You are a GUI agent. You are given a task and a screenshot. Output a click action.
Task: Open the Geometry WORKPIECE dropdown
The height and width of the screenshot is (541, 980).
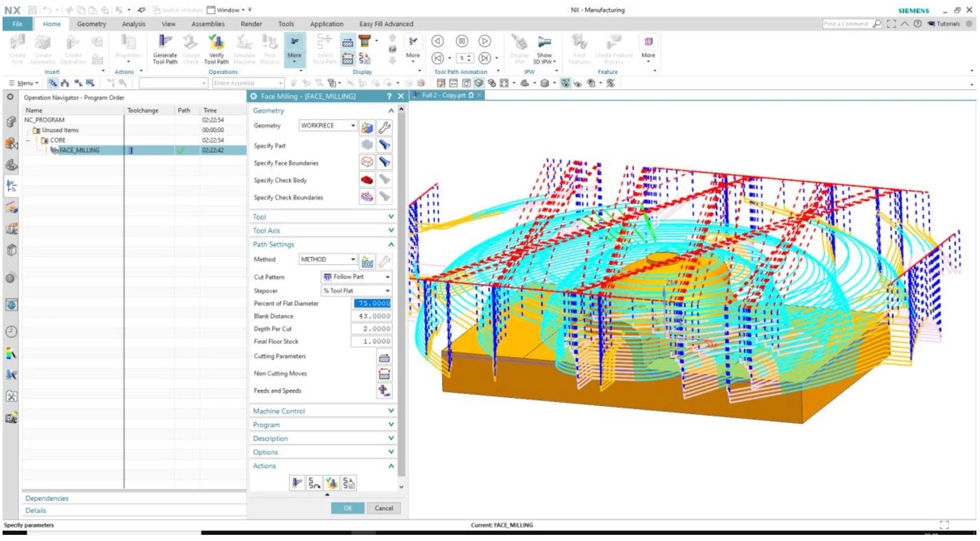point(328,126)
